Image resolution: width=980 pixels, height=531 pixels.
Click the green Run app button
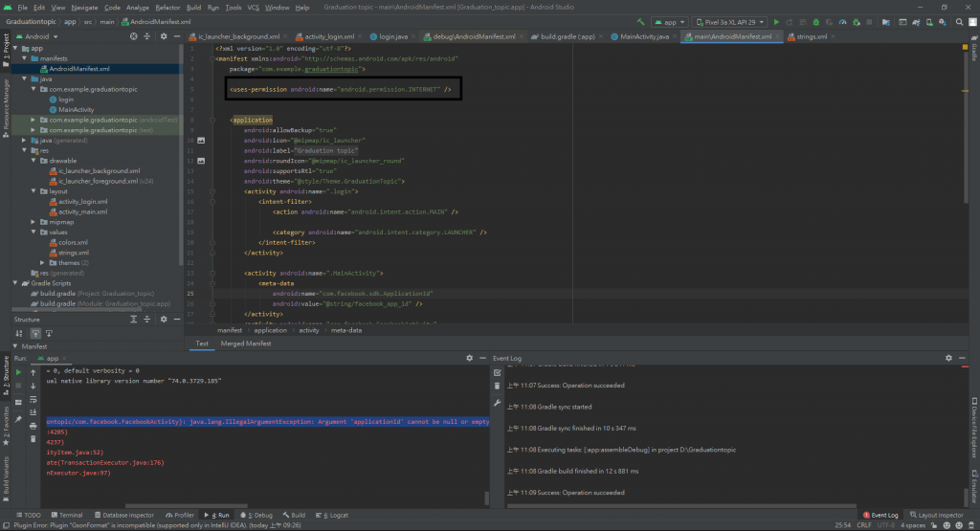click(x=776, y=21)
